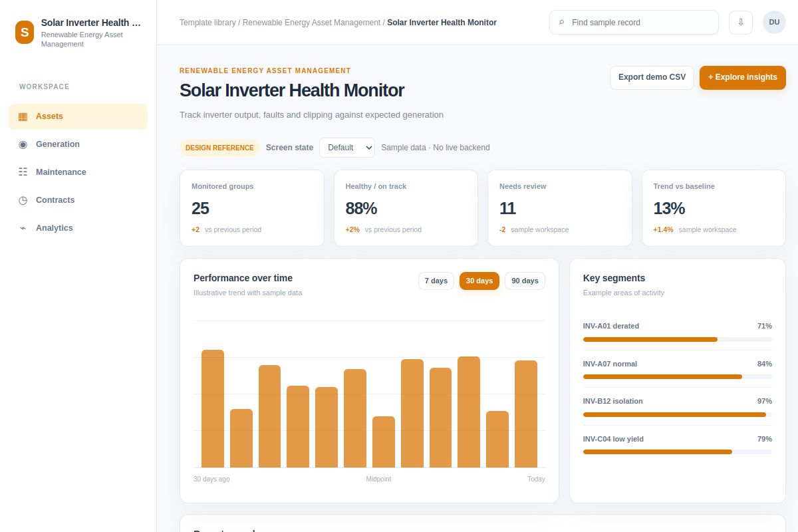This screenshot has height=532, width=798.
Task: Click the INV-A01 derated progress bar
Action: point(678,339)
